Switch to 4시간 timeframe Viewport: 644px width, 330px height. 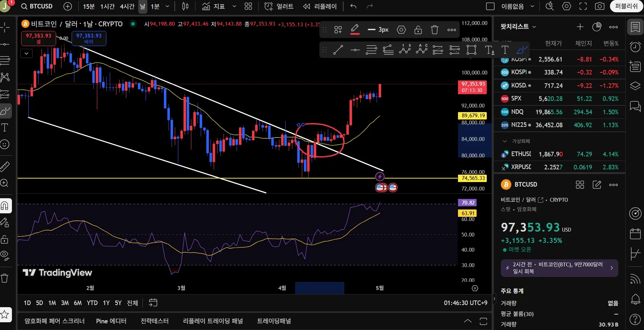tap(127, 6)
